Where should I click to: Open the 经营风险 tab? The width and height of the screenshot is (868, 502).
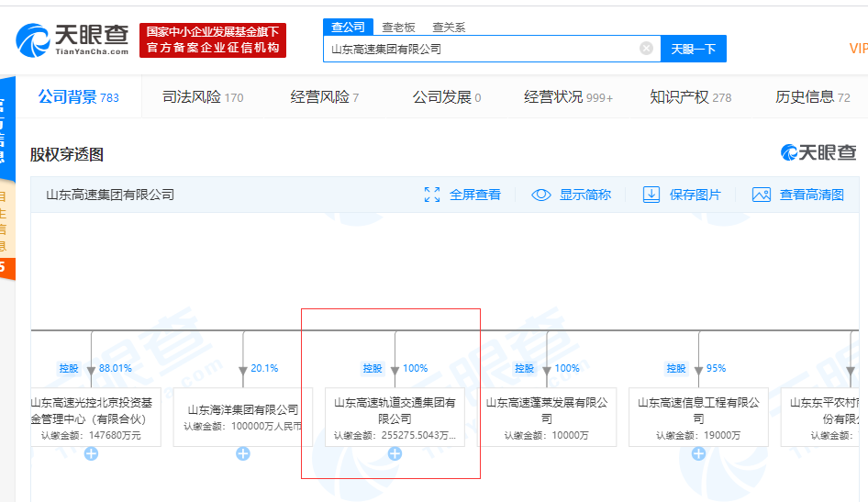tap(324, 97)
